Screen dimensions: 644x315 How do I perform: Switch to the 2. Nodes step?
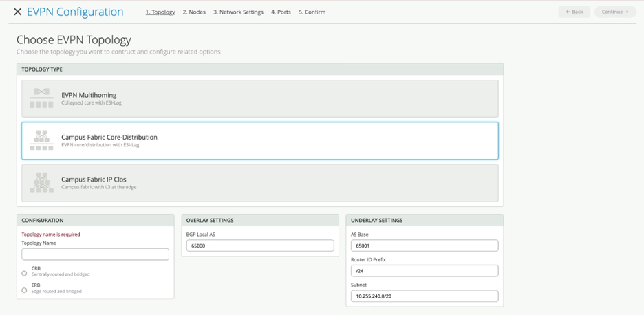tap(194, 12)
